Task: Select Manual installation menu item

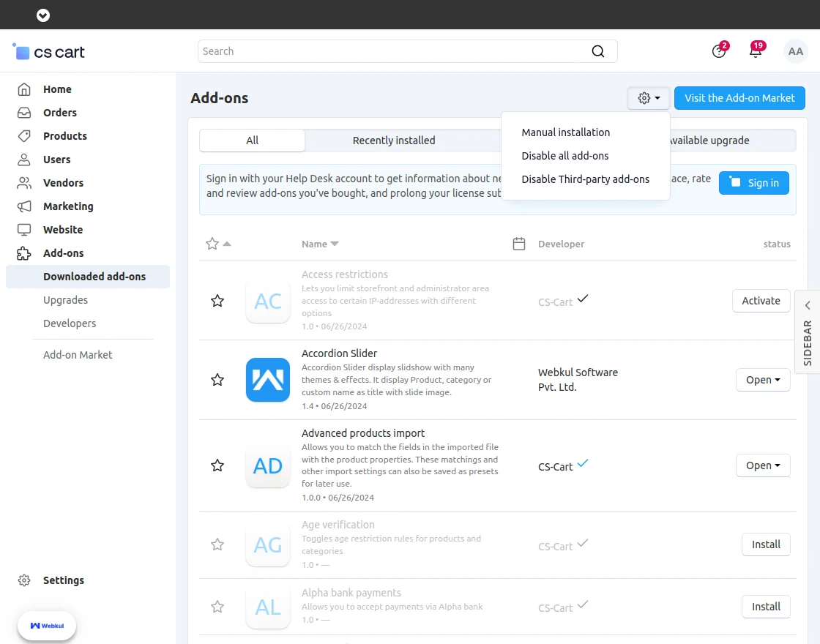Action: 566,132
